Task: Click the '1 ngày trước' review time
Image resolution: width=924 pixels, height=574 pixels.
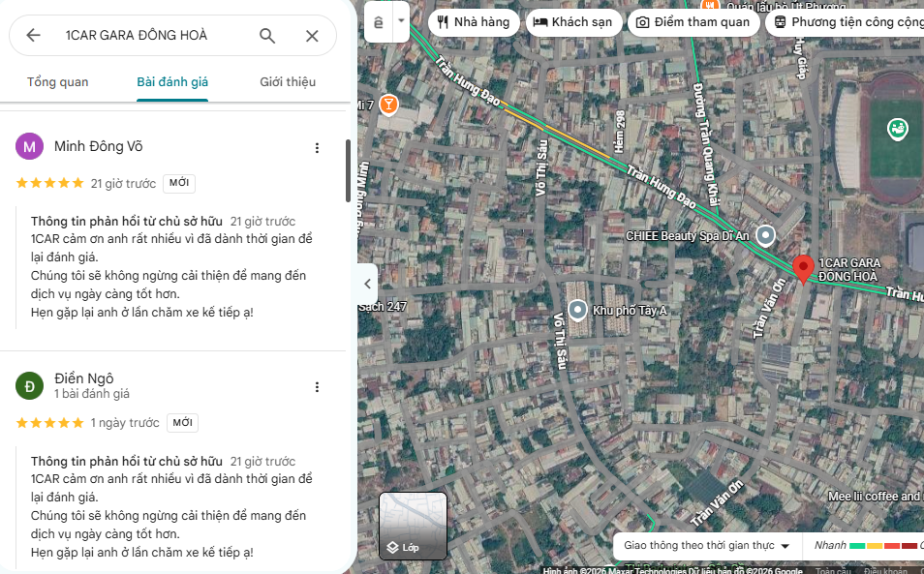Action: (125, 423)
